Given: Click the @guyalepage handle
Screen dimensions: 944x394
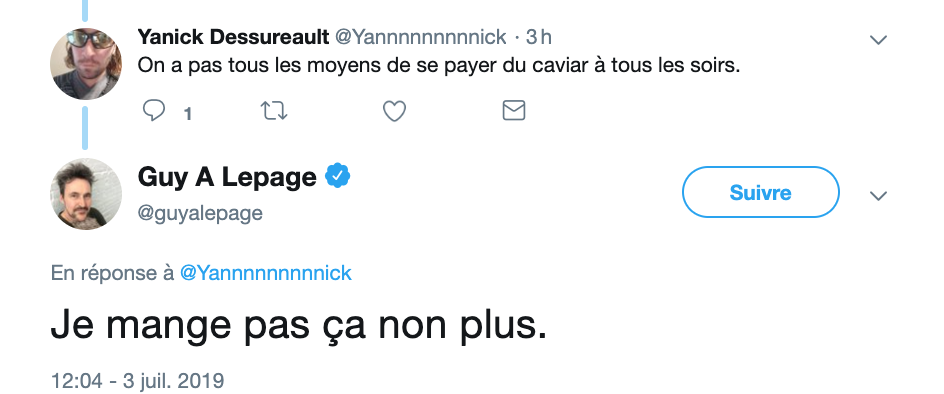Looking at the screenshot, I should pyautogui.click(x=200, y=213).
